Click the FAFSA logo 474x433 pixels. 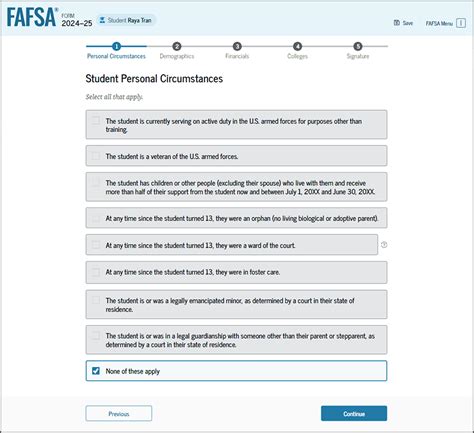click(x=32, y=17)
